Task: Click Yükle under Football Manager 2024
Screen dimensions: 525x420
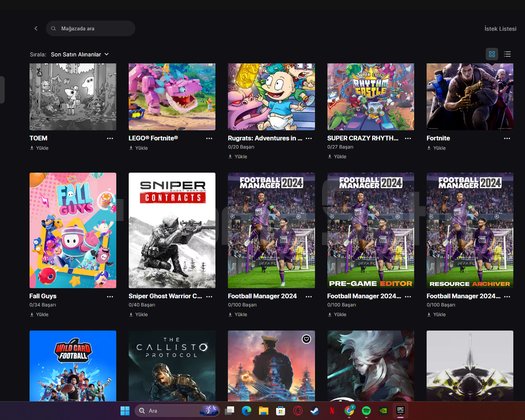Action: (x=238, y=314)
